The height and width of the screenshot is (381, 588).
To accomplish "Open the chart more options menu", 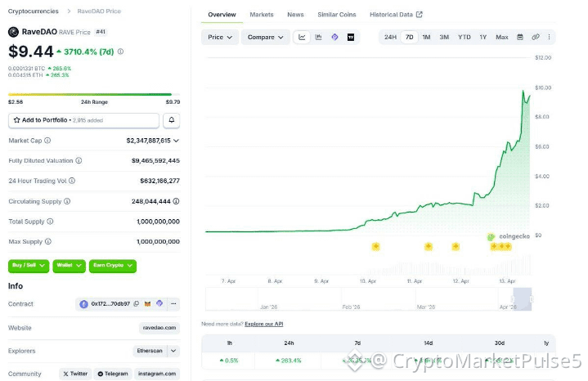I will (x=549, y=37).
